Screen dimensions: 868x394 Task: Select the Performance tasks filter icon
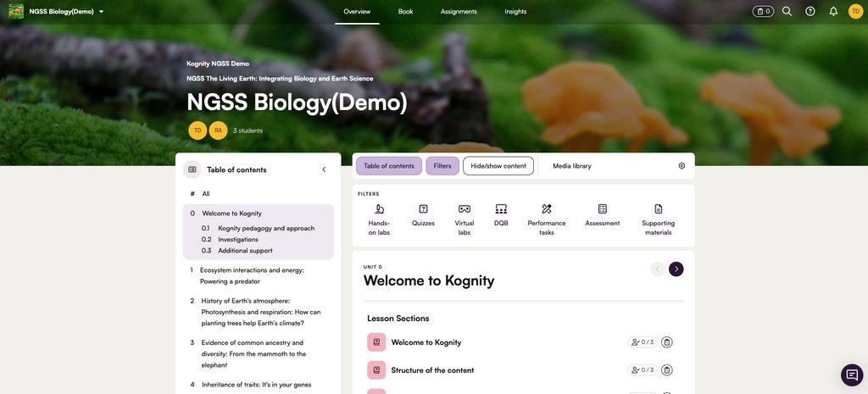547,209
